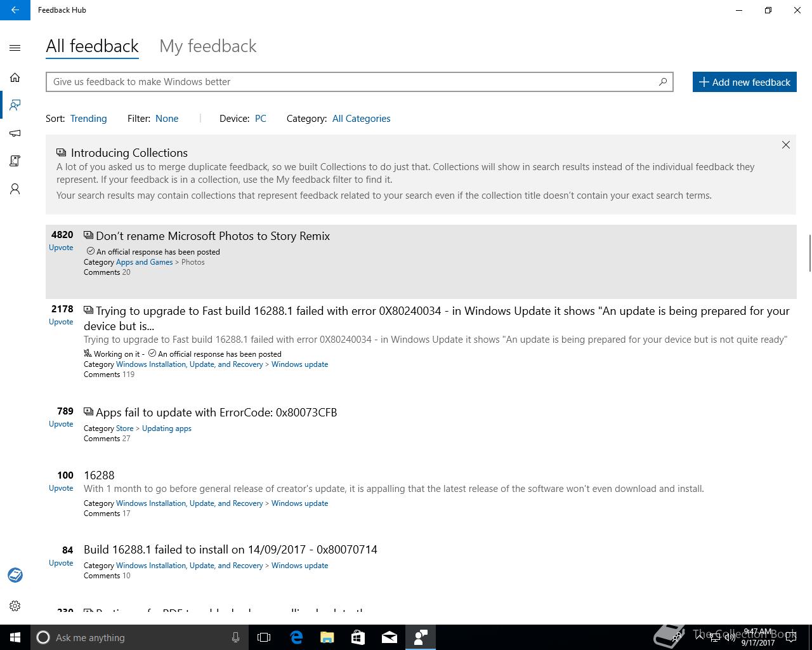Click collection icon beside Trying to upgrade item
Image resolution: width=812 pixels, height=650 pixels.
pyautogui.click(x=88, y=310)
